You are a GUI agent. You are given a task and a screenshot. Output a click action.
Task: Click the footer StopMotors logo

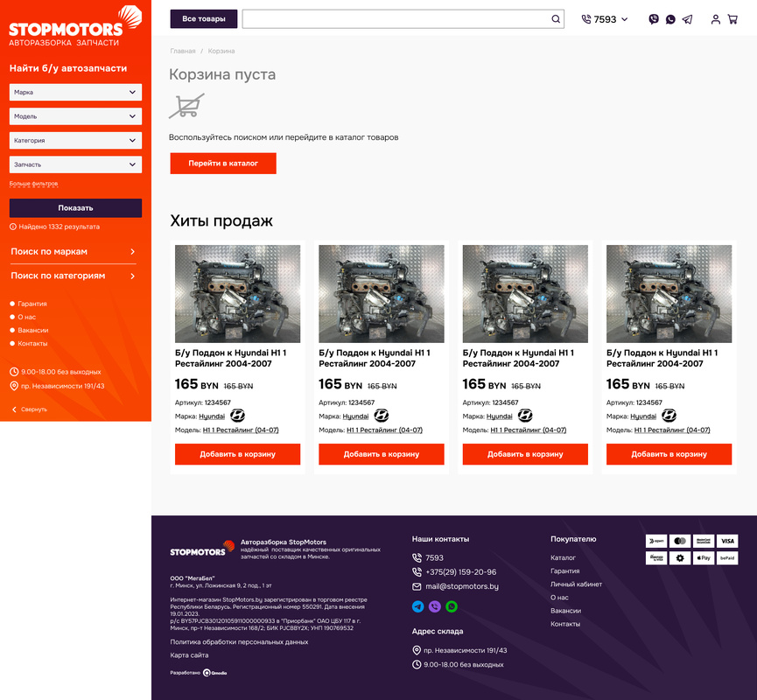point(202,549)
